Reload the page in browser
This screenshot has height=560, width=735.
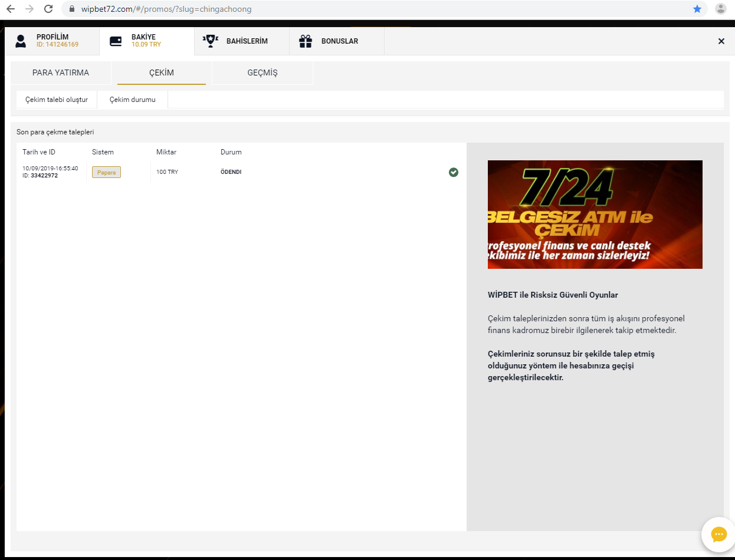click(x=48, y=9)
